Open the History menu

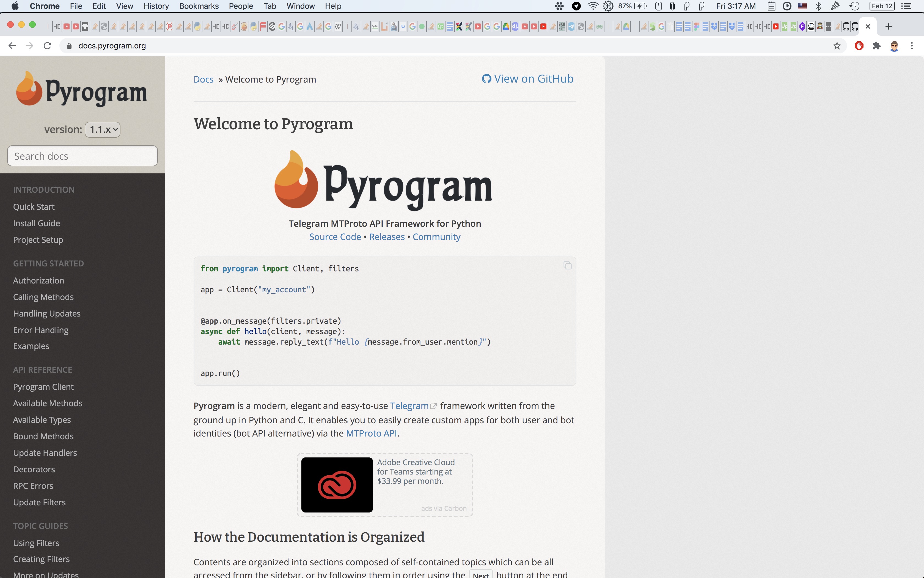point(156,6)
